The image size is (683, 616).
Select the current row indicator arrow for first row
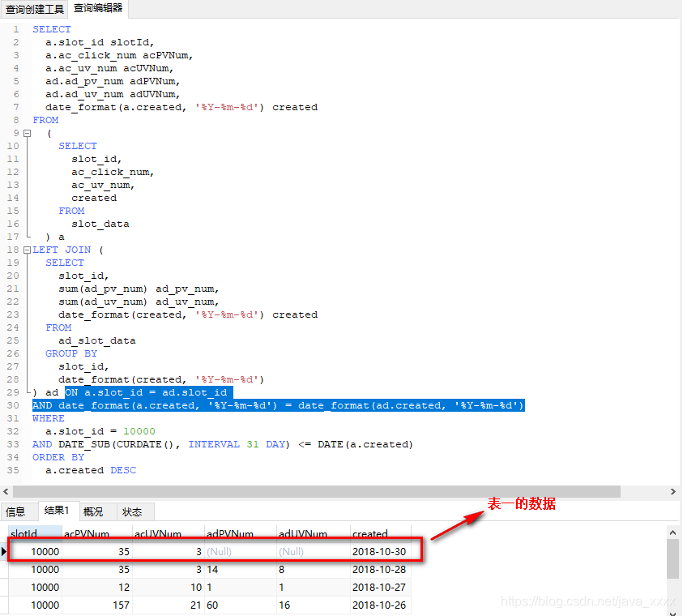(x=4, y=551)
